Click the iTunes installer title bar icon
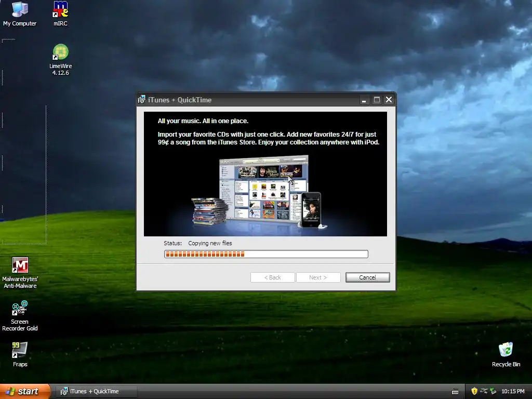Screen dimensions: 532x399 [141, 100]
